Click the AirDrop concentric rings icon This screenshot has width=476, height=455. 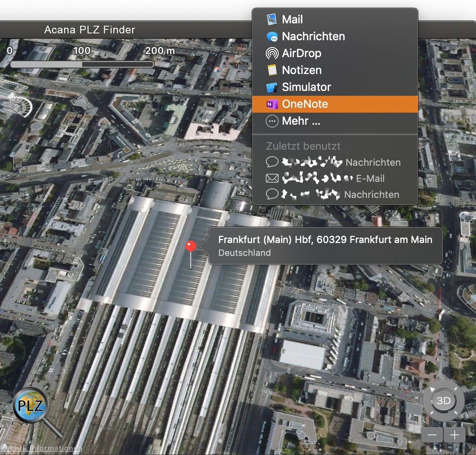[272, 54]
